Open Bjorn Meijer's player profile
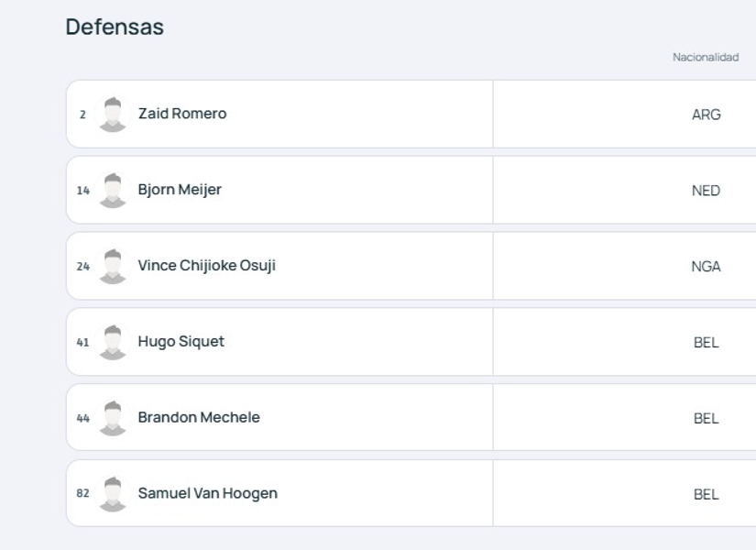The width and height of the screenshot is (756, 550). tap(180, 190)
